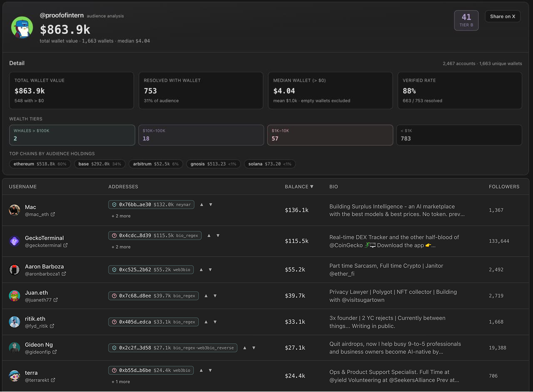Click the down arrow in terra's address row
The image size is (533, 392).
pos(210,370)
